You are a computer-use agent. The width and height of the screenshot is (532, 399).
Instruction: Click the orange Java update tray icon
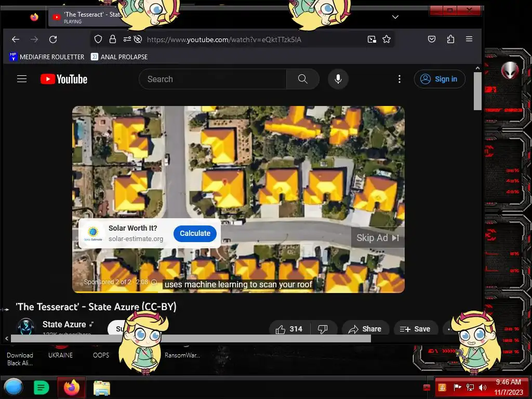click(442, 388)
